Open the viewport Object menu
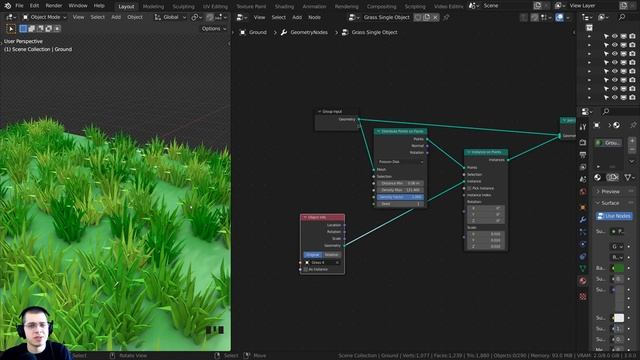 (x=135, y=17)
